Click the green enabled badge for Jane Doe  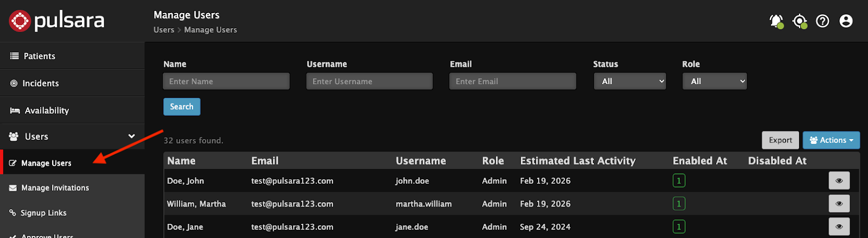[679, 227]
